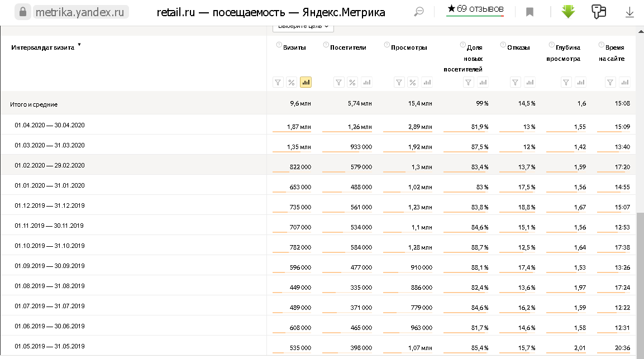
Task: Click the scrollbar up arrow
Action: (x=641, y=31)
